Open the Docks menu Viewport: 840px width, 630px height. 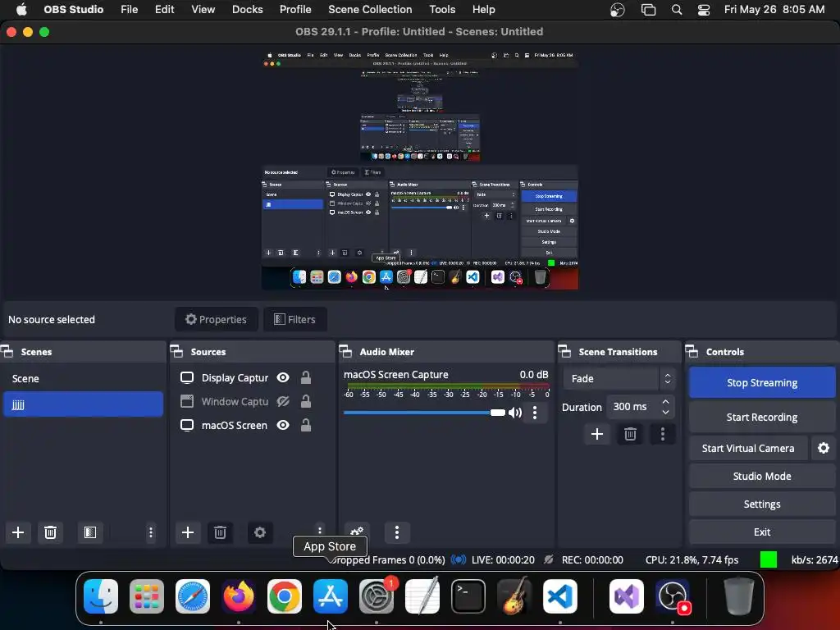click(248, 10)
